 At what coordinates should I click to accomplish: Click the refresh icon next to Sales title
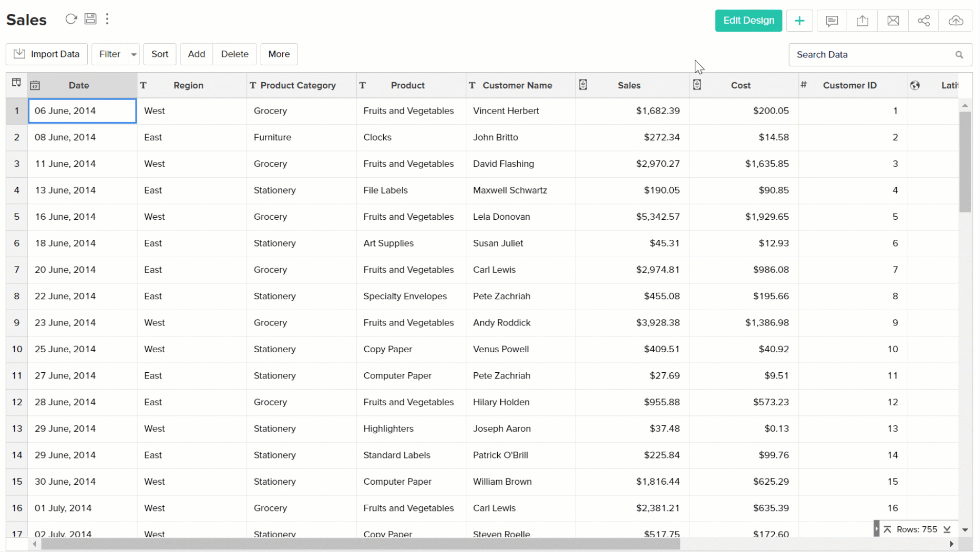(x=71, y=19)
